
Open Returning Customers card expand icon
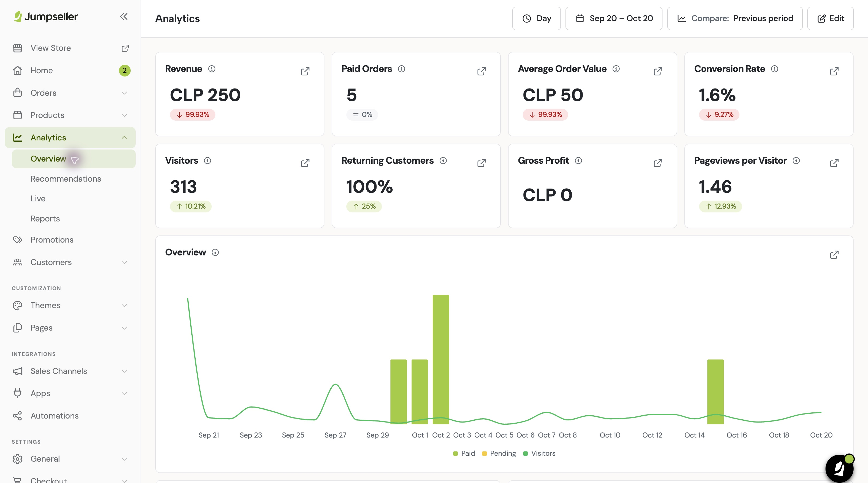pos(482,163)
